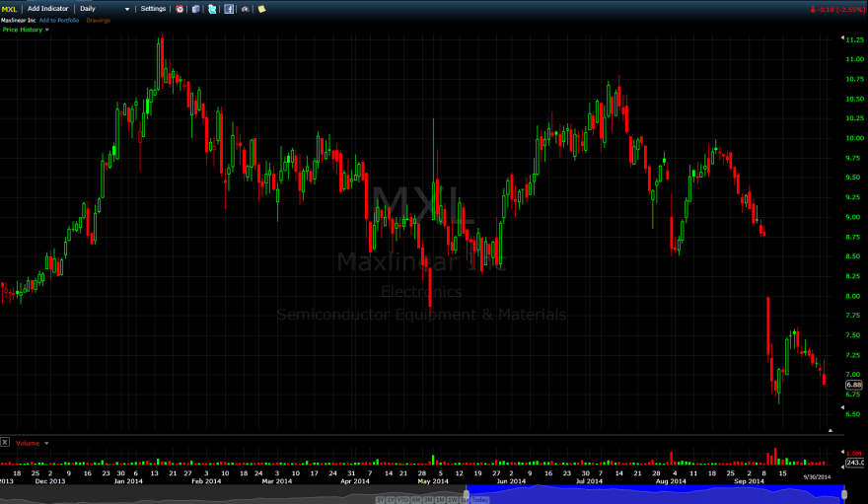Click the binoculars watch icon
Image resolution: width=868 pixels, height=504 pixels.
246,9
